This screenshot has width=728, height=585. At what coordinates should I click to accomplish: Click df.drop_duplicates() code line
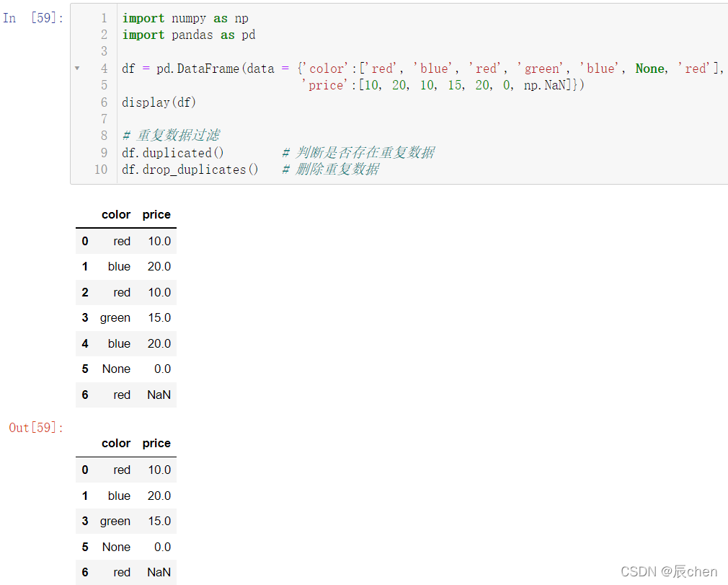point(190,170)
